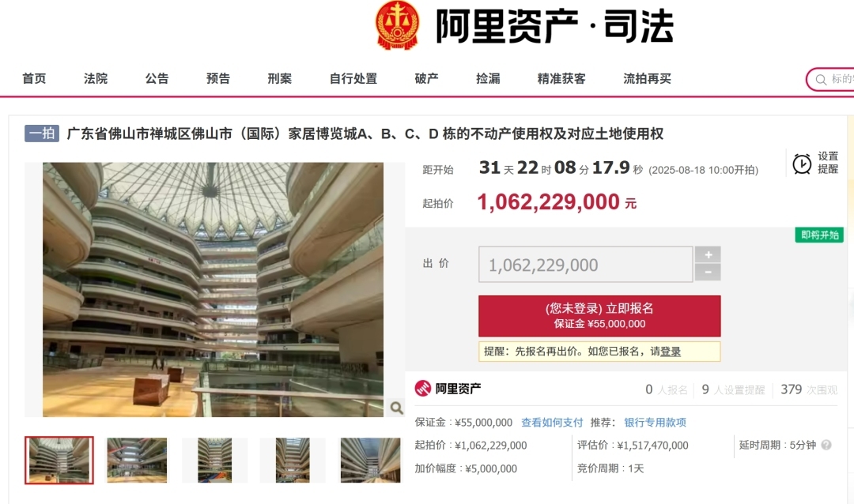Open the 流拍再买 menu item
Viewport: 854px width, 504px height.
[x=647, y=78]
